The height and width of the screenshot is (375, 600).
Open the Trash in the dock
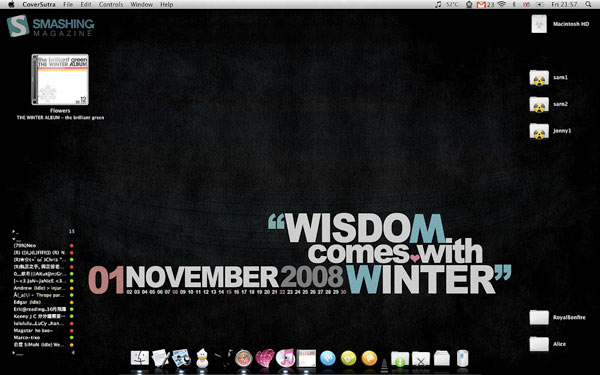(463, 359)
